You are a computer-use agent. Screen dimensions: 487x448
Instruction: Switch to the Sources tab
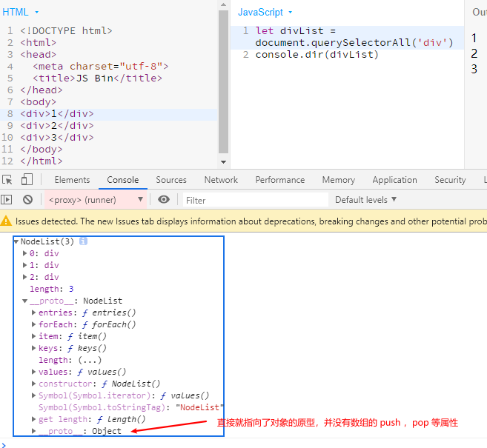171,180
